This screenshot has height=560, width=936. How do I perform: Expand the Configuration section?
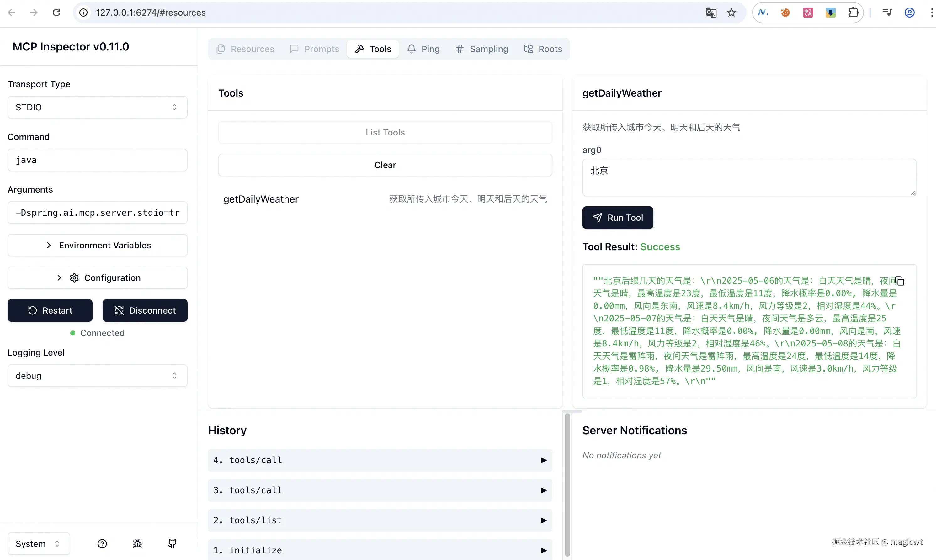[x=97, y=278]
